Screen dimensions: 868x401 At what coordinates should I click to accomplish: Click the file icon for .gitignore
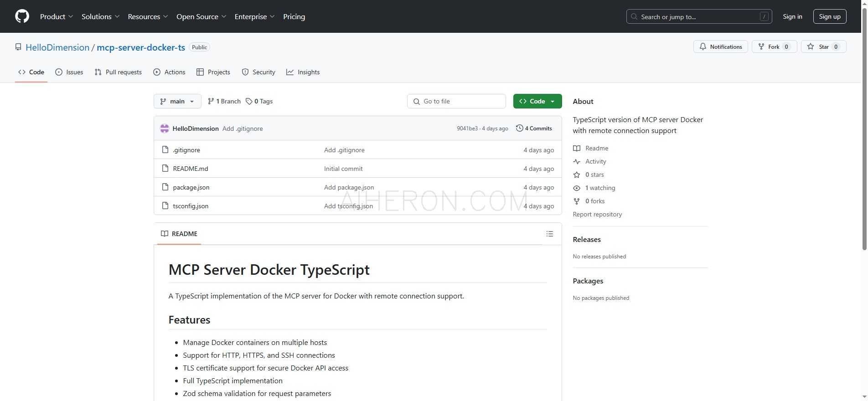tap(165, 149)
